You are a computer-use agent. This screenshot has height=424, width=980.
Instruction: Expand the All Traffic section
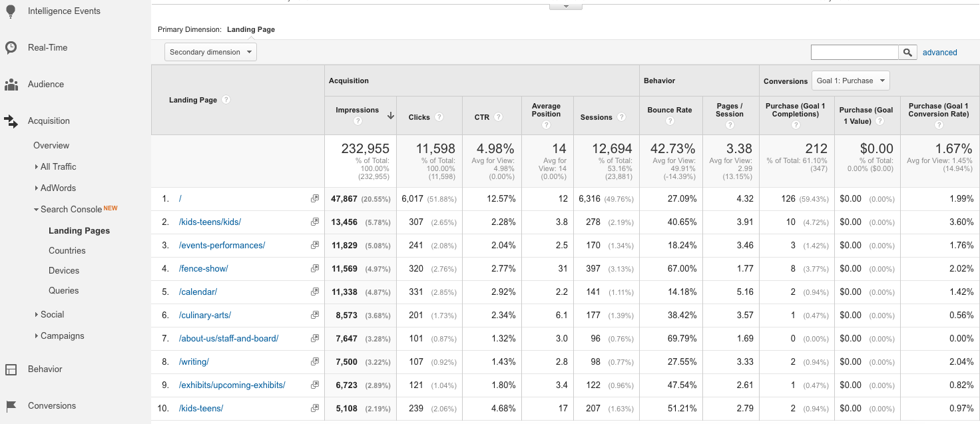pyautogui.click(x=58, y=167)
